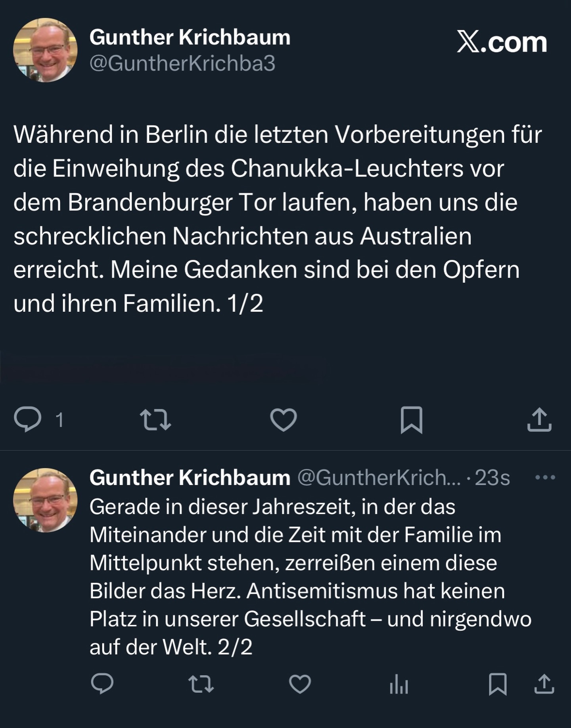The width and height of the screenshot is (571, 728).
Task: Reply to the first tweet
Action: tap(28, 420)
